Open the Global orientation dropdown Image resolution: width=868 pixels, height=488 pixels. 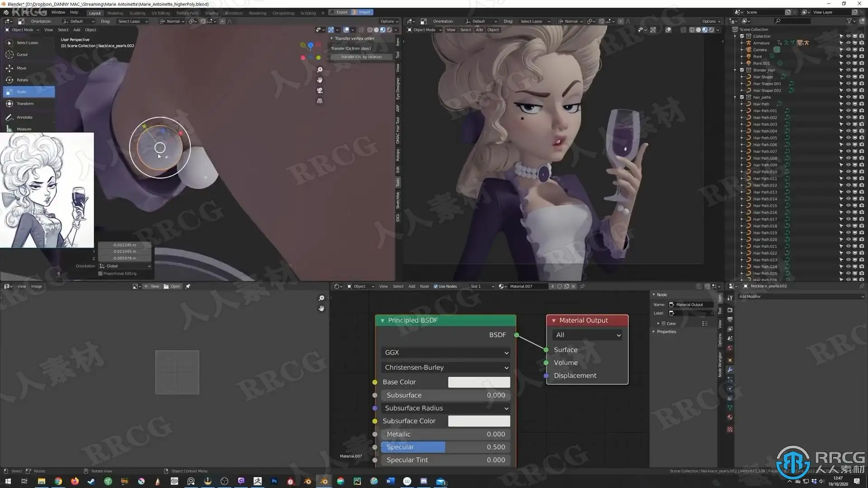(x=125, y=266)
